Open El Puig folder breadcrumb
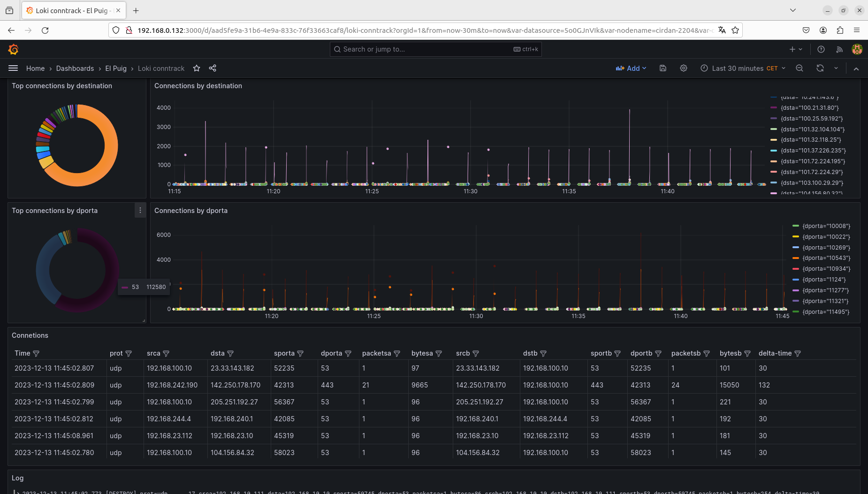This screenshot has width=868, height=494. 116,68
